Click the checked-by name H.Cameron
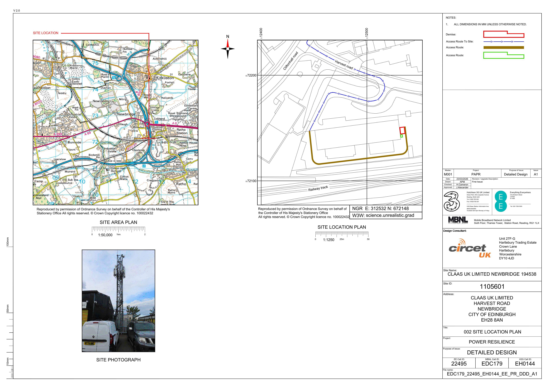Screen dimensions: 555x392 pyautogui.click(x=462, y=184)
